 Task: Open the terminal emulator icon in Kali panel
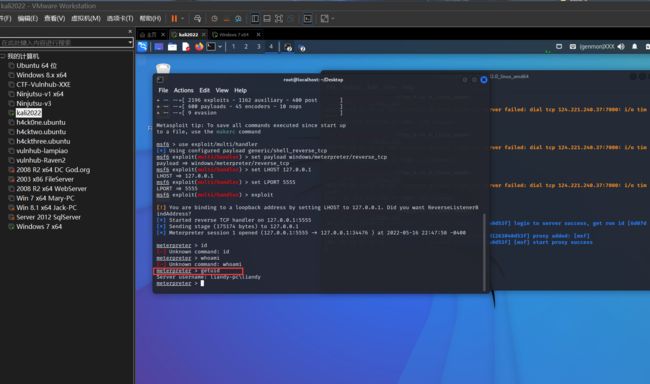[x=211, y=47]
